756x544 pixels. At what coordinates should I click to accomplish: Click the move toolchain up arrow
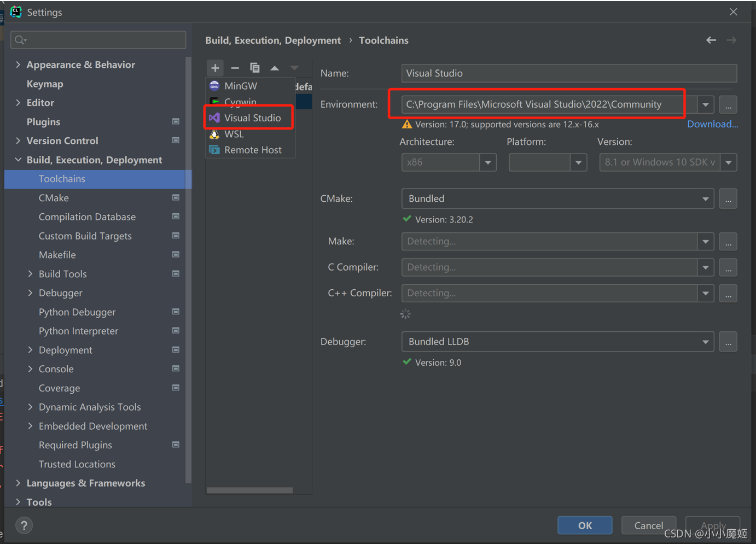[x=274, y=68]
